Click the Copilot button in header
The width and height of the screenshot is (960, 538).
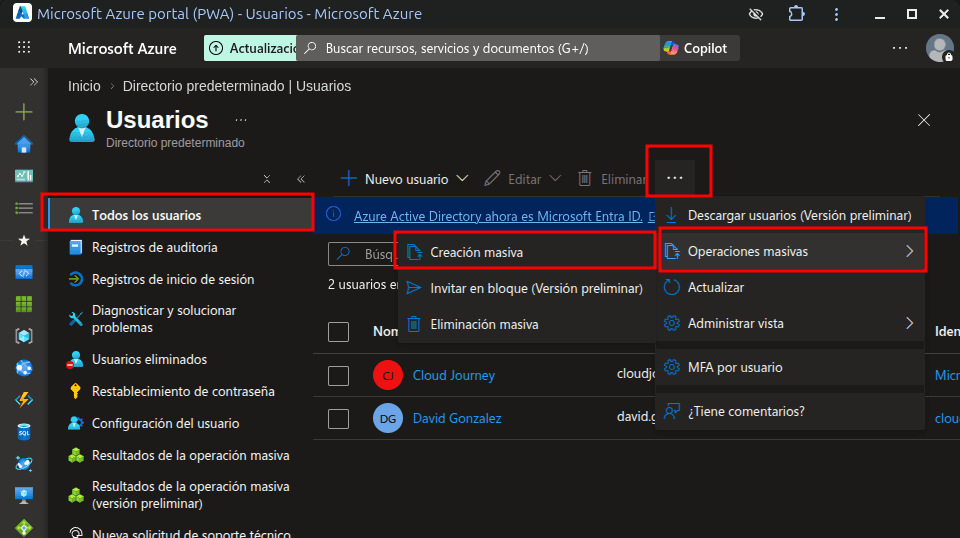tap(695, 48)
